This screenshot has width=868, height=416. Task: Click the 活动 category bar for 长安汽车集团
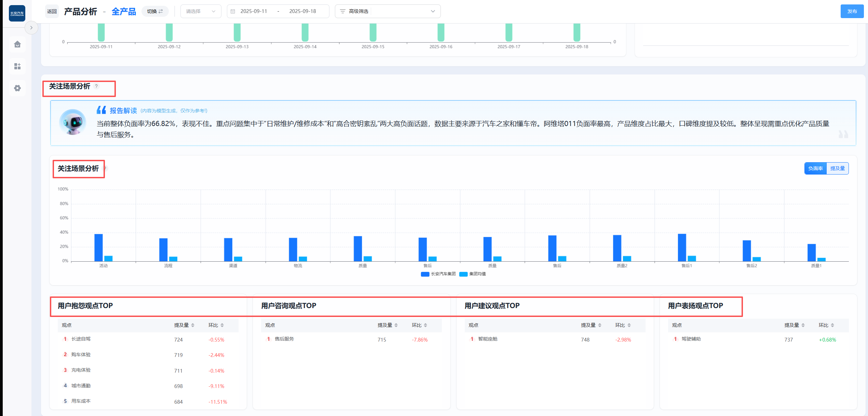(98, 248)
